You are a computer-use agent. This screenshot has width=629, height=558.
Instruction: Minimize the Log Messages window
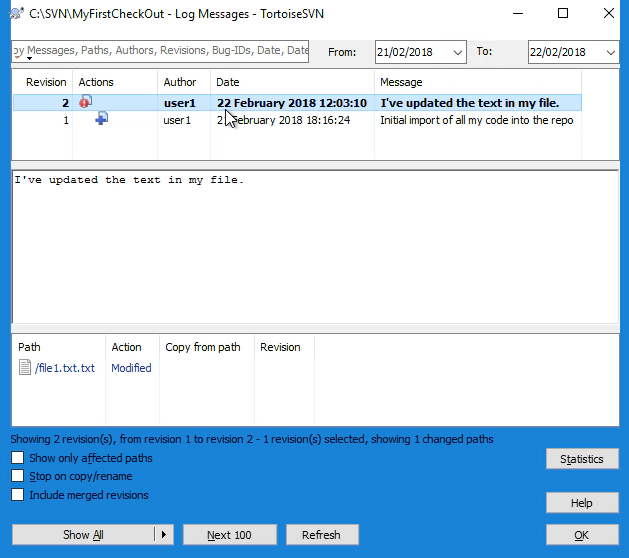click(x=518, y=13)
